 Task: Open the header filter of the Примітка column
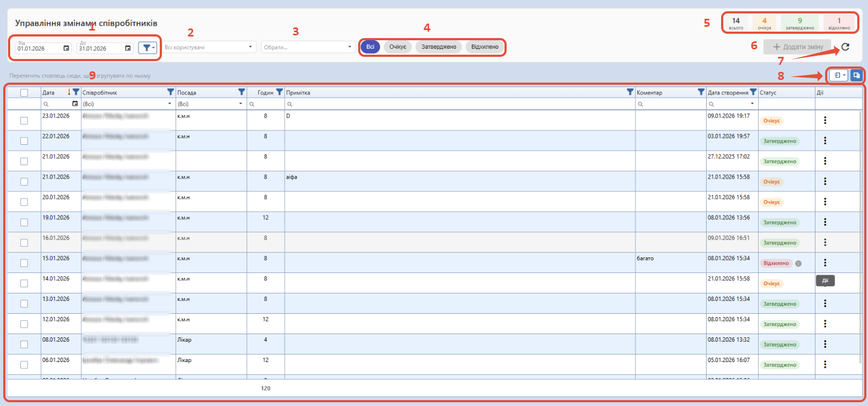(x=630, y=92)
